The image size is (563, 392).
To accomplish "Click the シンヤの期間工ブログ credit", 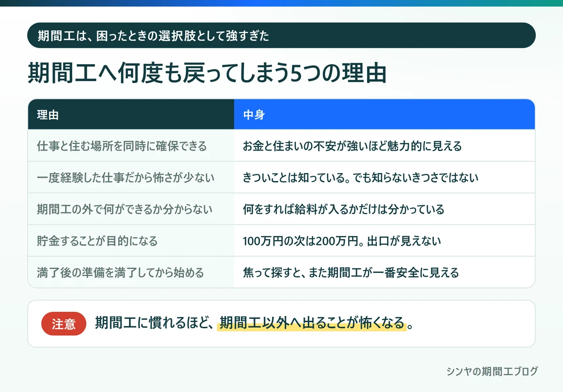I will pyautogui.click(x=492, y=371).
